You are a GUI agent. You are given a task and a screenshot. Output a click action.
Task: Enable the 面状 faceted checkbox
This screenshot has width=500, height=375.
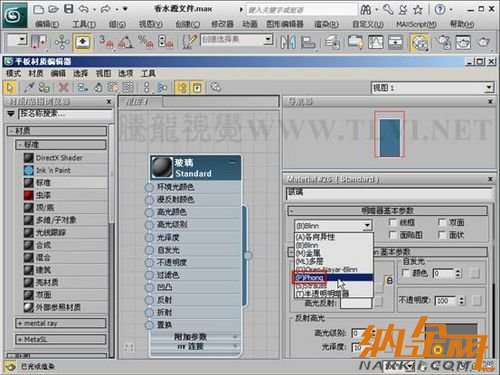[442, 235]
